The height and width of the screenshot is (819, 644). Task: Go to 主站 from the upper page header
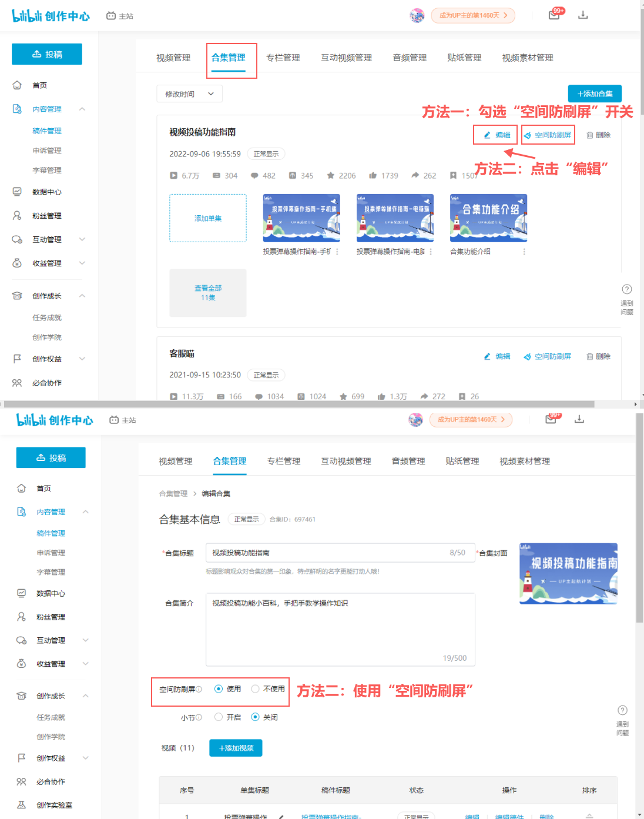click(120, 16)
